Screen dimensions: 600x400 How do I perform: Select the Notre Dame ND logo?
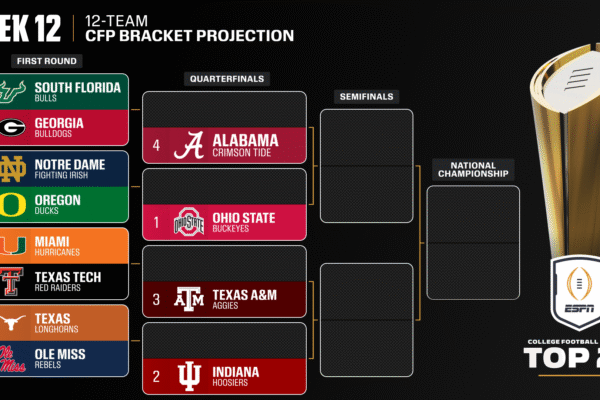(x=15, y=167)
